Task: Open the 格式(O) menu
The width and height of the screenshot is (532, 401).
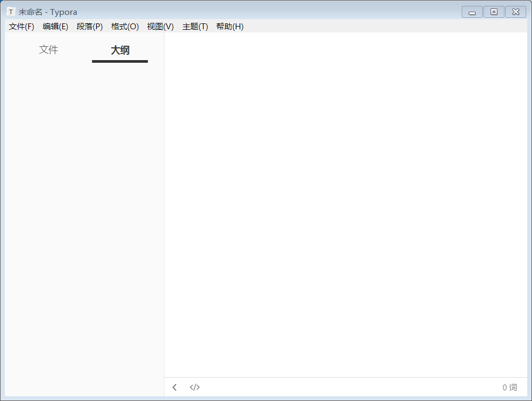Action: pyautogui.click(x=124, y=27)
